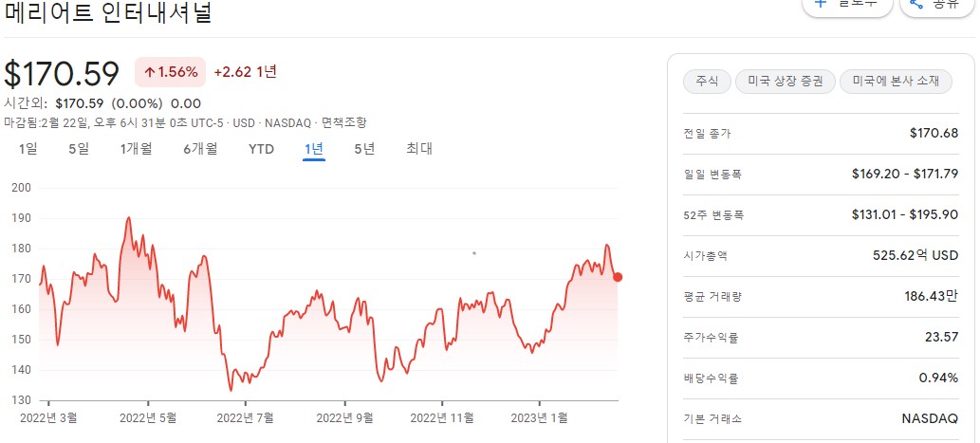Click the follow button with plus icon
The height and width of the screenshot is (443, 980).
tap(847, 7)
